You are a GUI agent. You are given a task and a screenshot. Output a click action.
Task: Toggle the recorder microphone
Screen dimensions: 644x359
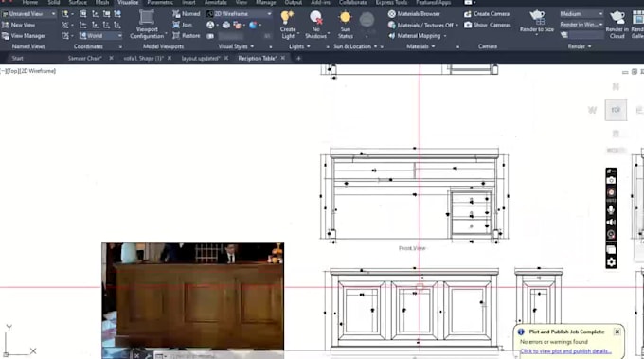coord(611,210)
